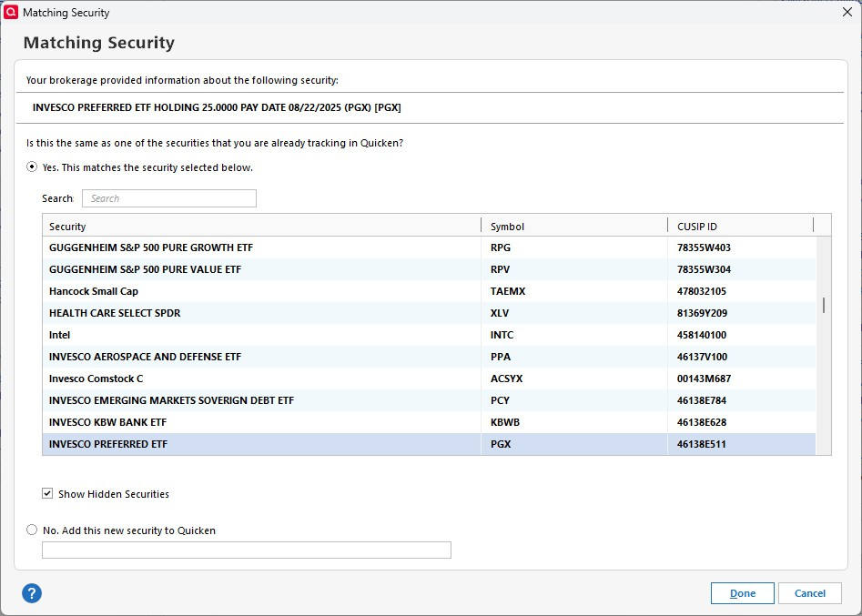Select the 'Yes. This matches' radio option

coord(33,167)
